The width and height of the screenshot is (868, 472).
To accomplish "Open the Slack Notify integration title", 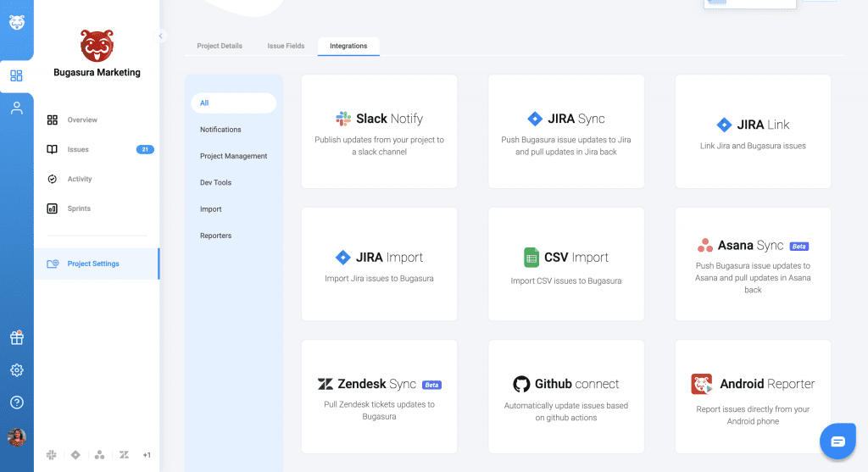I will pyautogui.click(x=390, y=119).
